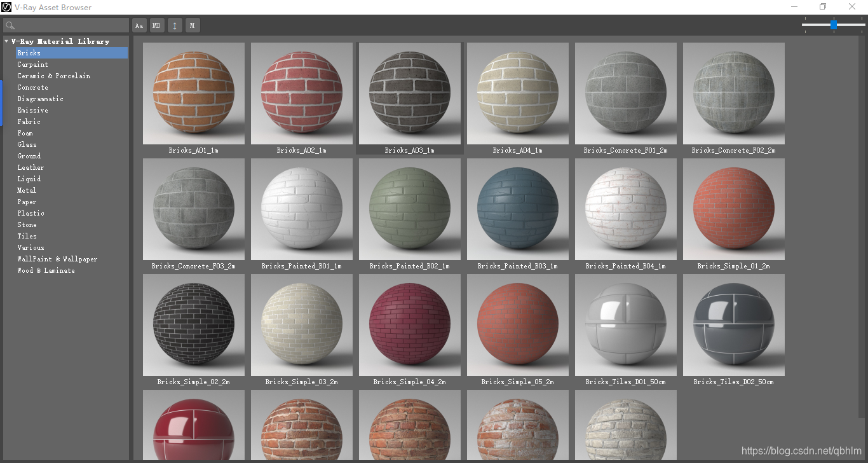This screenshot has height=463, width=868.
Task: Select the Bricks_Simple_03_2m thumbnail
Action: point(302,325)
